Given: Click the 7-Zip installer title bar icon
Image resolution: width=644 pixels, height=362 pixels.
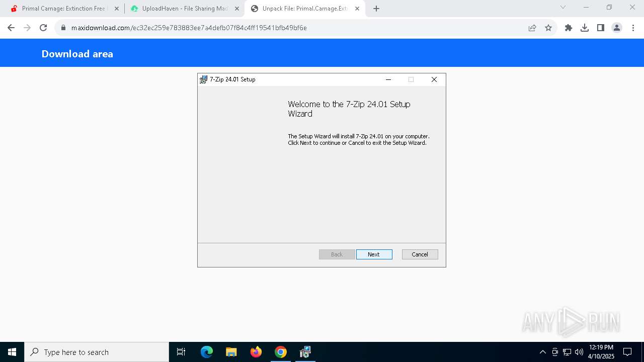Looking at the screenshot, I should (203, 79).
